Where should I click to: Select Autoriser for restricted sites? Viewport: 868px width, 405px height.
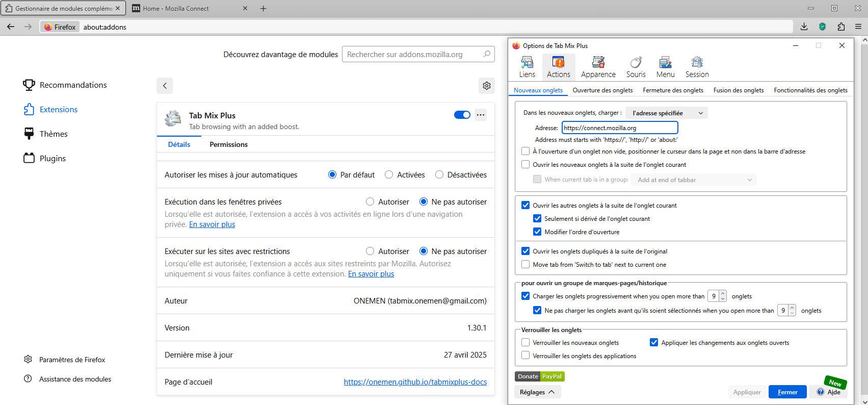pyautogui.click(x=370, y=251)
